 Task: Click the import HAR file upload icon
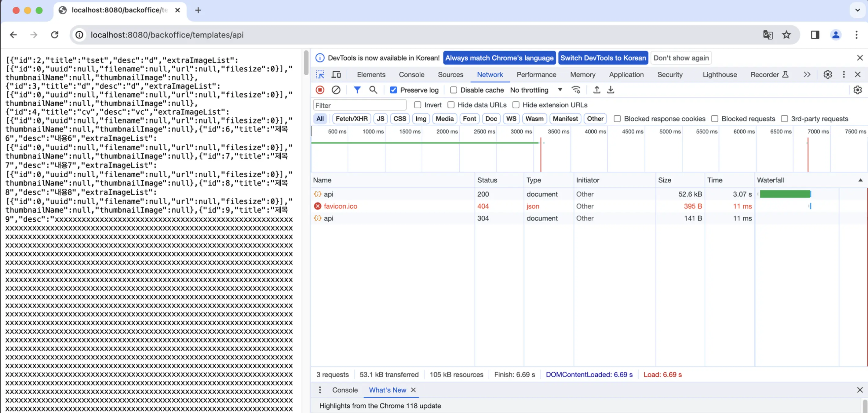tap(596, 90)
